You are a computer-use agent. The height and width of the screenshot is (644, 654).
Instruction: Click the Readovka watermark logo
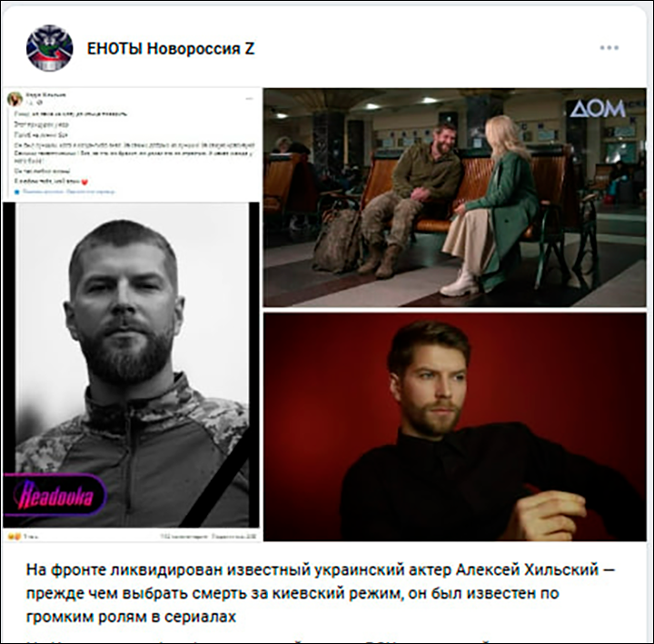click(54, 495)
